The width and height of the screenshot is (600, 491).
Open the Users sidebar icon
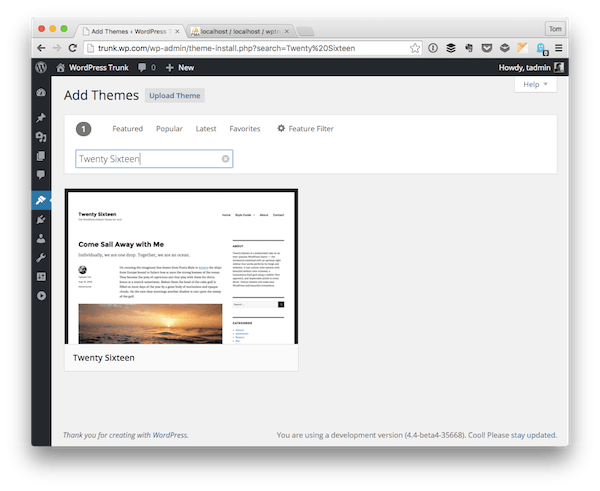point(41,239)
